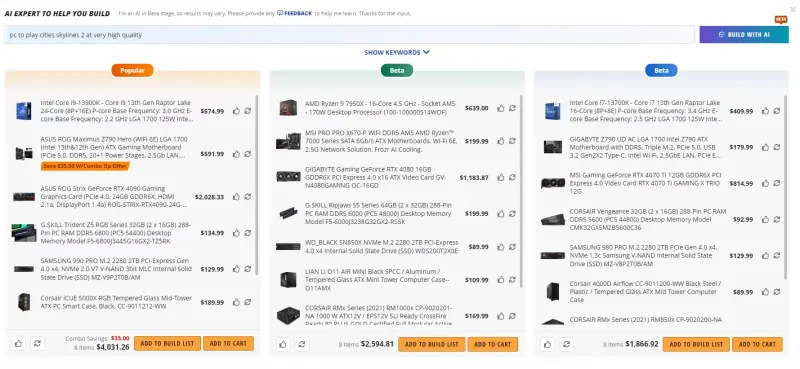Click the Build With AI button
This screenshot has height=369, width=800.
[744, 35]
